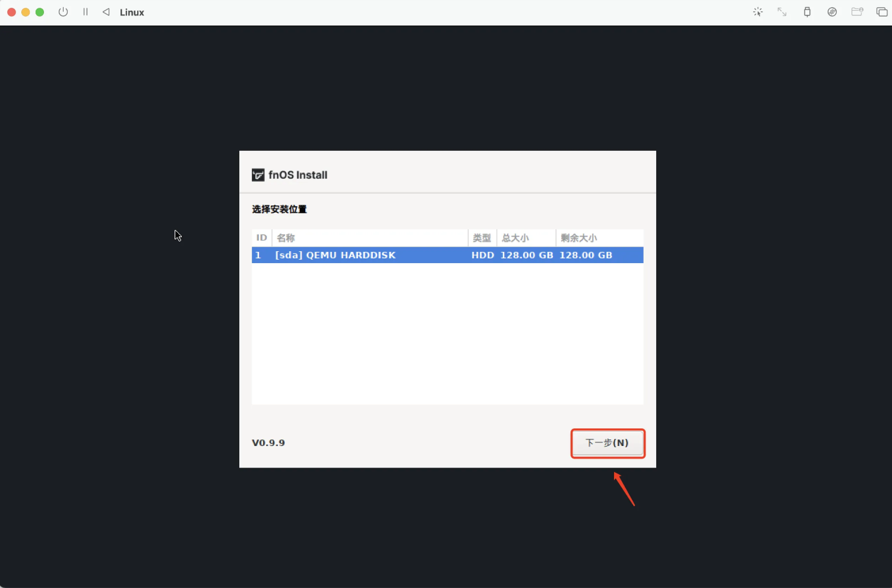
Task: Pause the virtual machine
Action: point(86,12)
